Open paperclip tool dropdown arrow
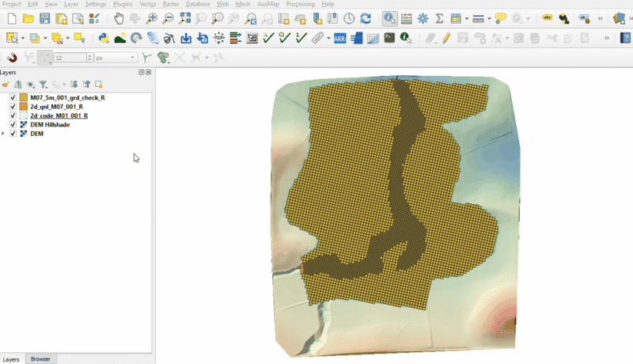Viewport: 633px width, 364px height. point(328,39)
